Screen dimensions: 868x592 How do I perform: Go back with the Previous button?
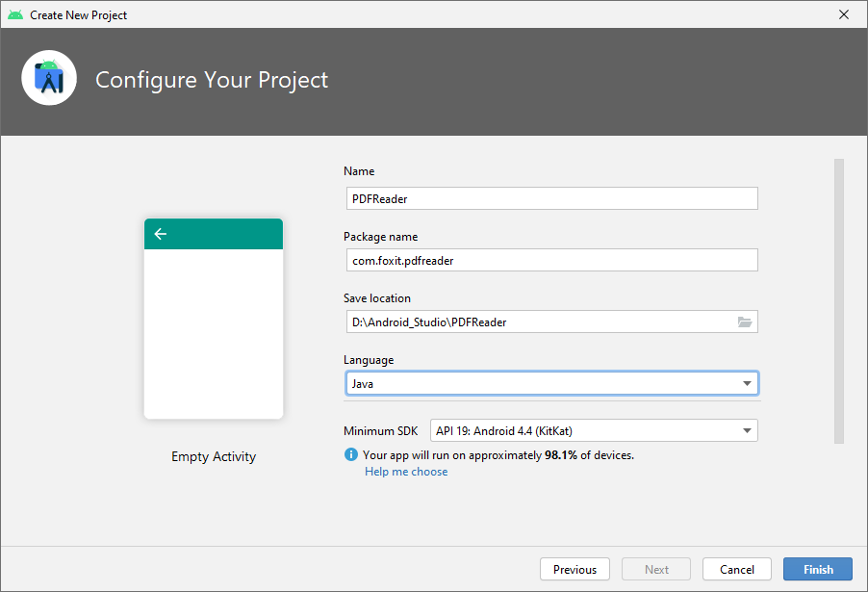[574, 570]
